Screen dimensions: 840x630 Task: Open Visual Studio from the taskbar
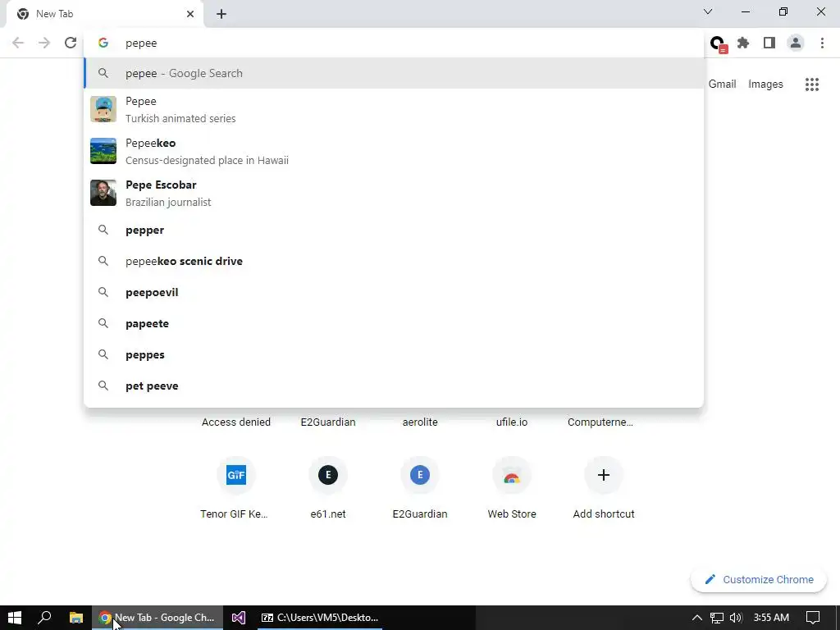coord(239,618)
